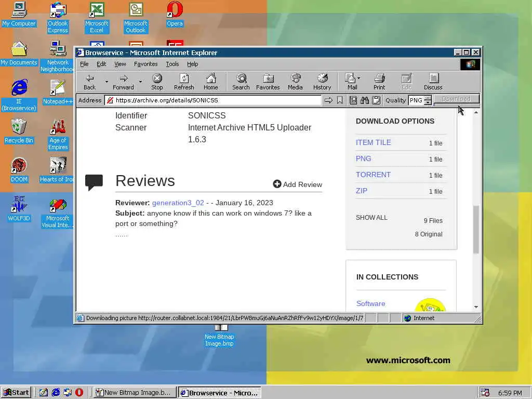Open the Recycle Bin
This screenshot has width=532, height=399.
pos(19,131)
